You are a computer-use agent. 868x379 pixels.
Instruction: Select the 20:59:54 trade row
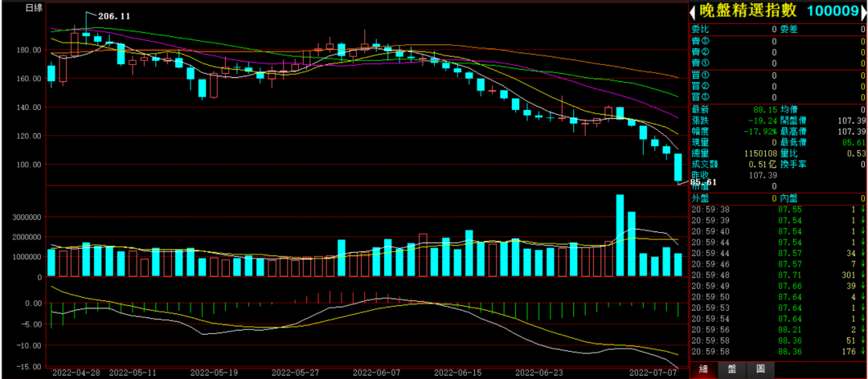[778, 320]
